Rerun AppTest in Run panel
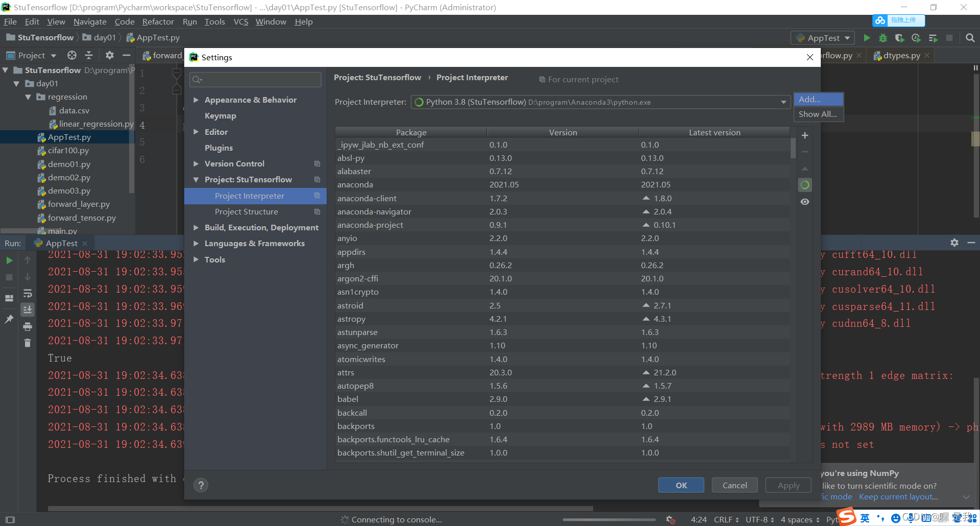 coord(9,260)
